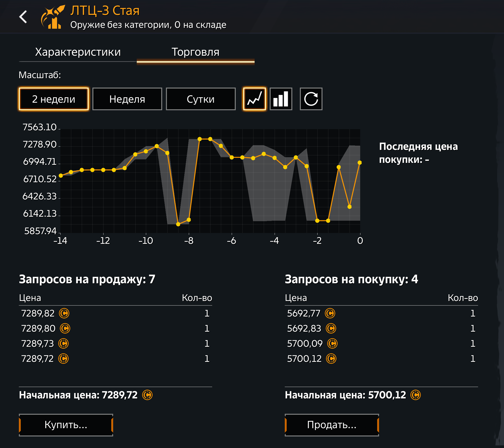Click coin icon next to 5692,77 request
504x448 pixels.
pos(330,313)
